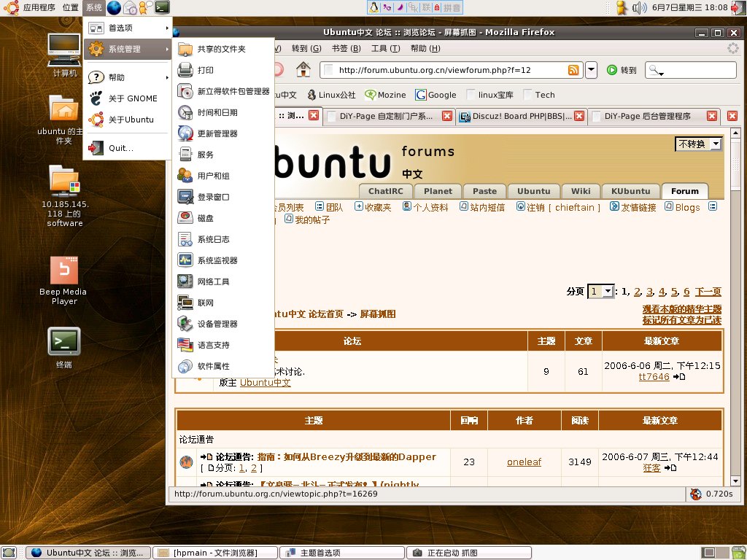This screenshot has height=560, width=747.
Task: Click the tt7646 last poster link
Action: click(654, 377)
